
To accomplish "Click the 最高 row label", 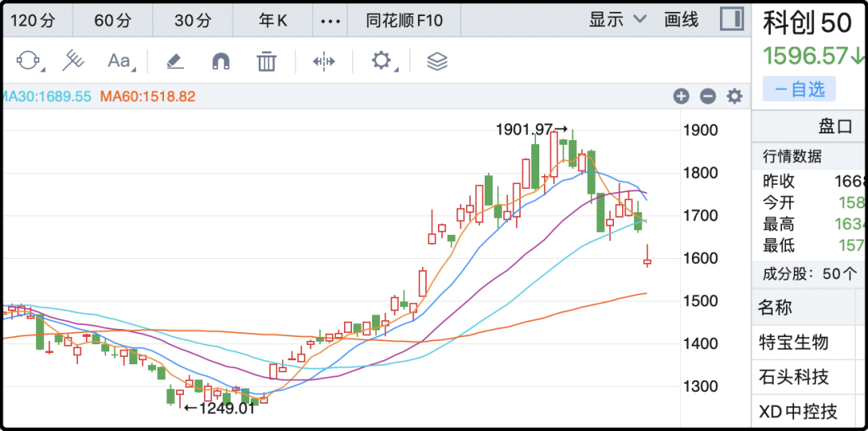I will 779,224.
